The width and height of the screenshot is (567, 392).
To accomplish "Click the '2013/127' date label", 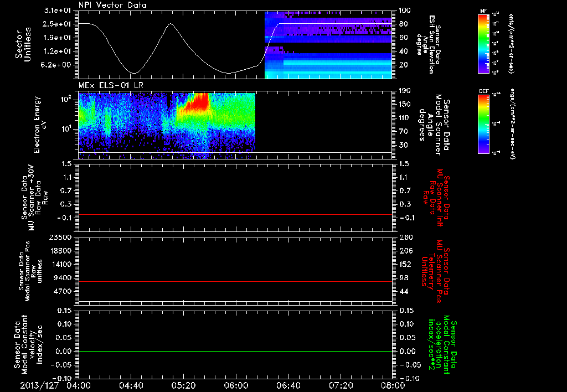I will click(39, 385).
